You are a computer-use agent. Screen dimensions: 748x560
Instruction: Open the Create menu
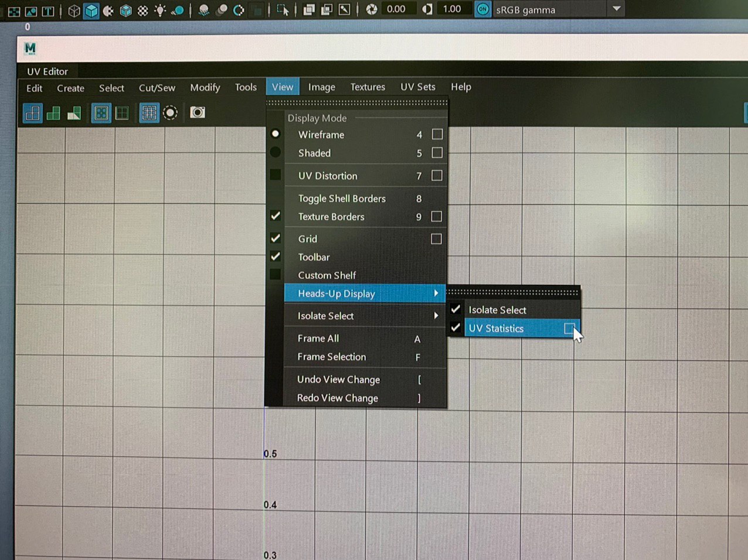pos(71,88)
